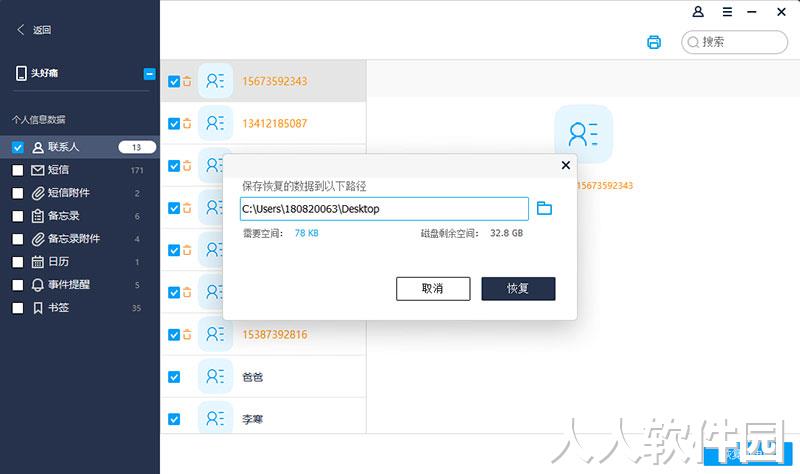Image resolution: width=800 pixels, height=474 pixels.
Task: Uncheck contact 13412185087 checkbox
Action: pyautogui.click(x=174, y=124)
